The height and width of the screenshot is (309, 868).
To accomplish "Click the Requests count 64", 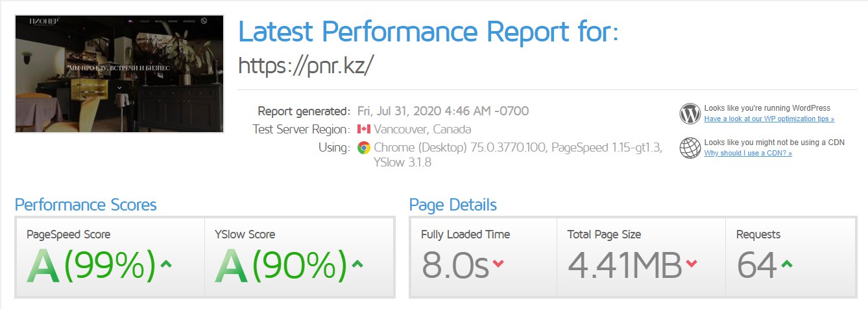I will click(757, 266).
